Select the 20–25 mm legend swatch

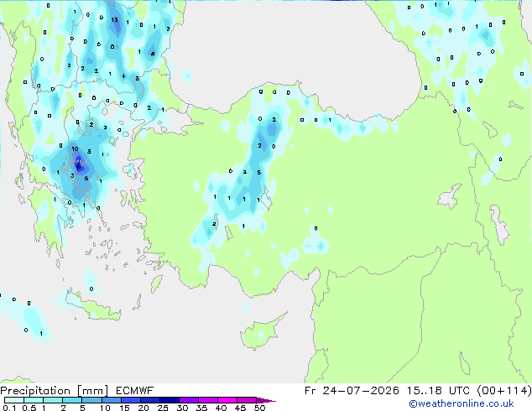pyautogui.click(x=150, y=400)
